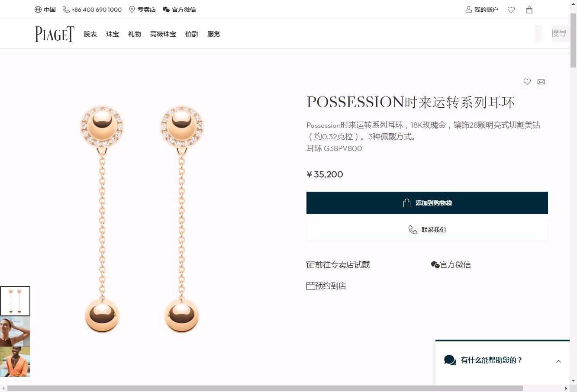Open the 官方微信 WeChat icon in top bar
The width and height of the screenshot is (577, 392).
coord(166,10)
